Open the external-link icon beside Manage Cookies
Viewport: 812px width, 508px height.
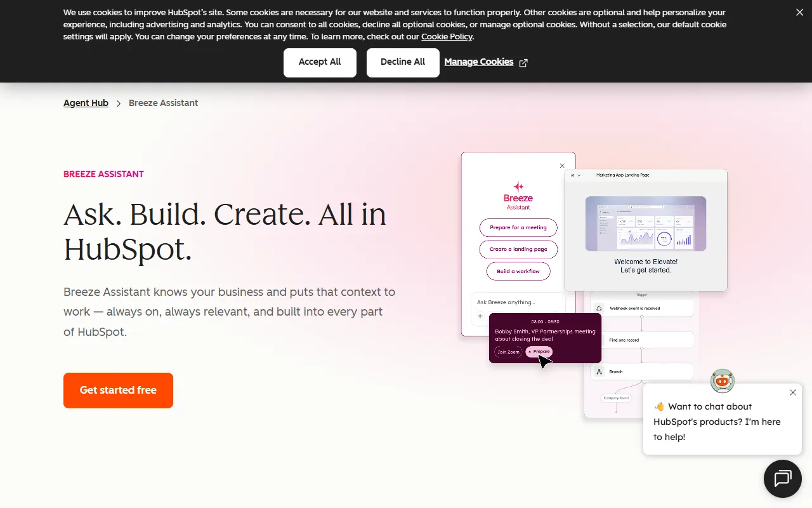[523, 63]
